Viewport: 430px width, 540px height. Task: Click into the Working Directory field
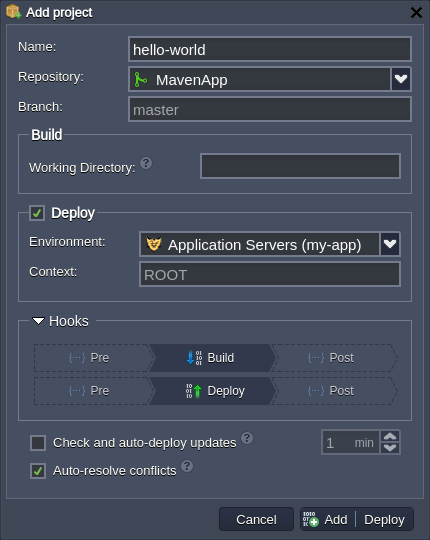[x=300, y=166]
